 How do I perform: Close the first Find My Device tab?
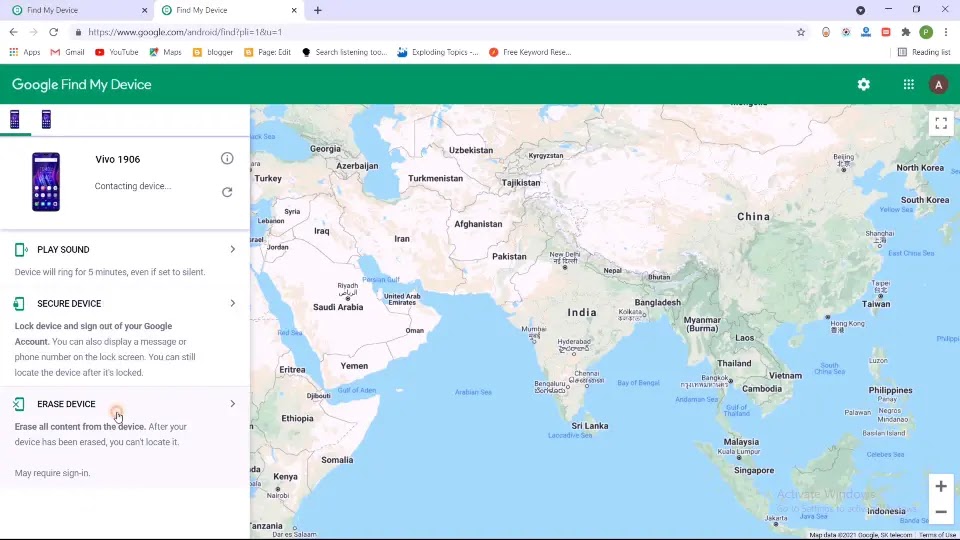click(144, 10)
